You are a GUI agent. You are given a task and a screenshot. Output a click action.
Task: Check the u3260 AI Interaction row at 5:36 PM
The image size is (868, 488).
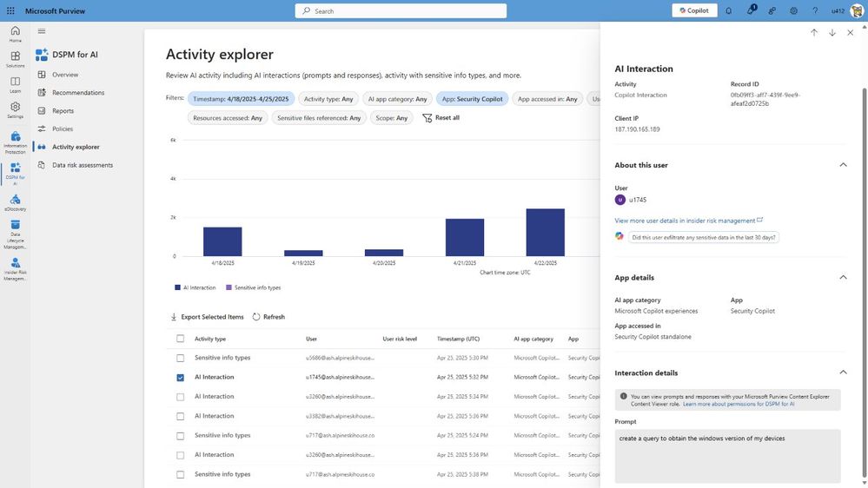tap(181, 455)
